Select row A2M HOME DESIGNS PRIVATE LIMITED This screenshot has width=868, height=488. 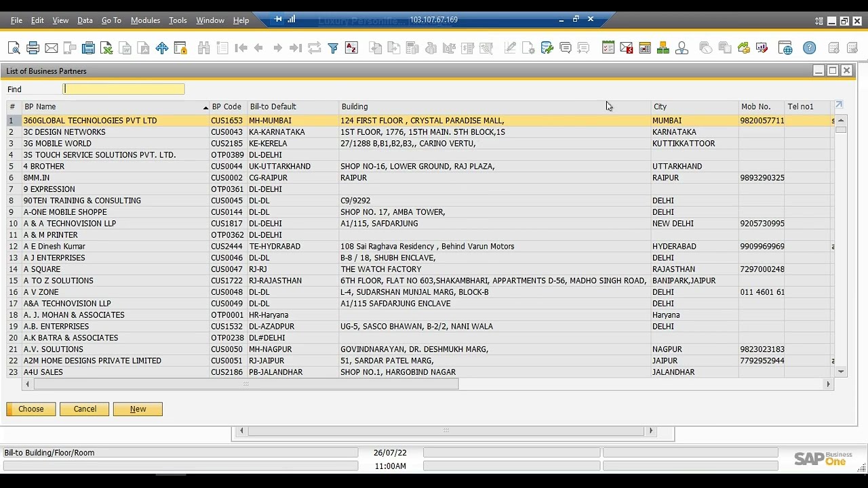coord(420,361)
